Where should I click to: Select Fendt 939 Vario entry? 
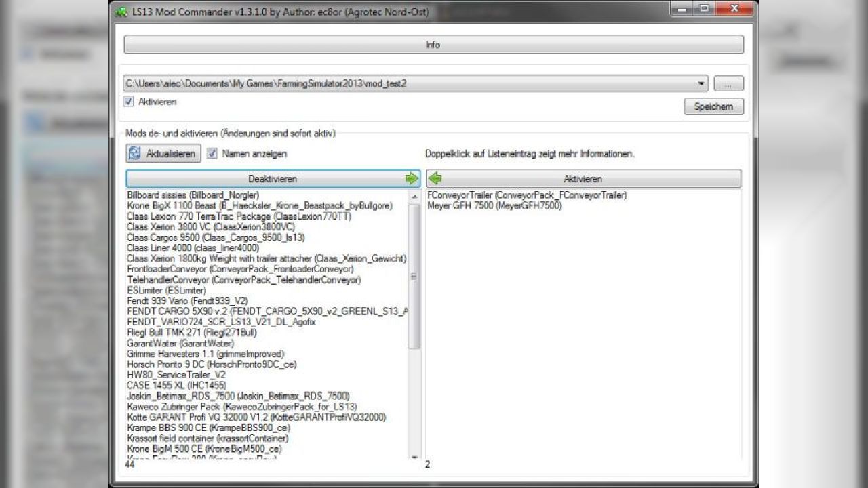(x=187, y=301)
